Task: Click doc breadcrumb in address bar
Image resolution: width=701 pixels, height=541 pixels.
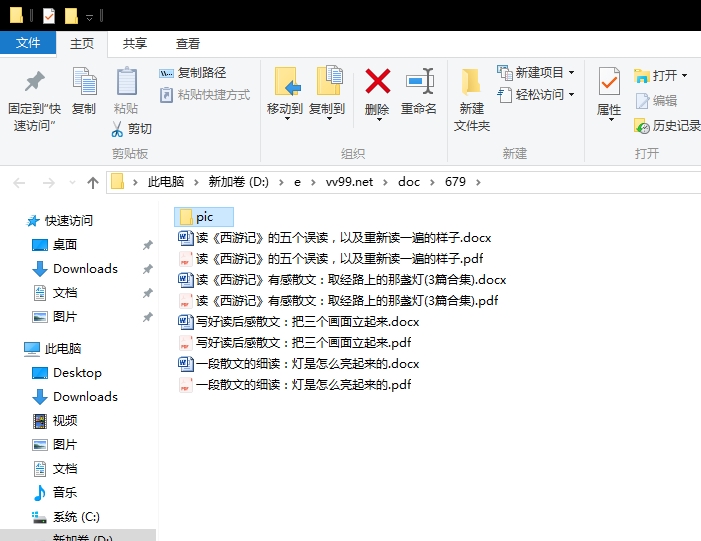Action: (x=409, y=182)
